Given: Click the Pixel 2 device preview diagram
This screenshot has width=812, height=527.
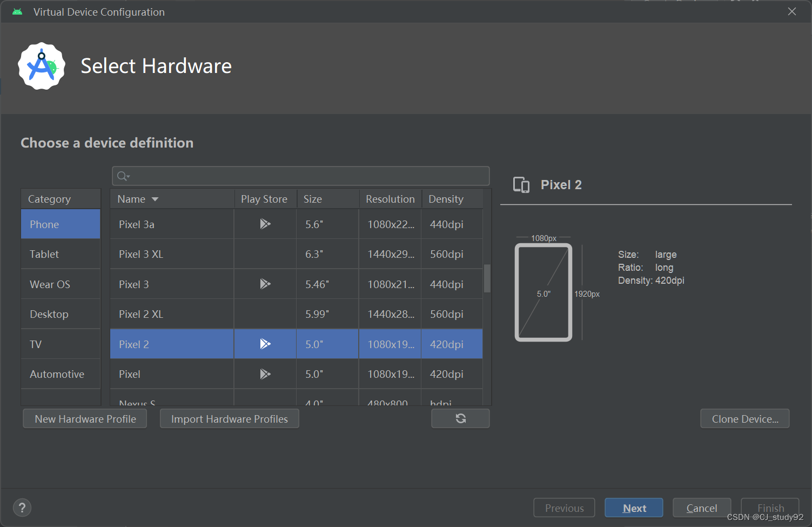Looking at the screenshot, I should click(x=543, y=292).
